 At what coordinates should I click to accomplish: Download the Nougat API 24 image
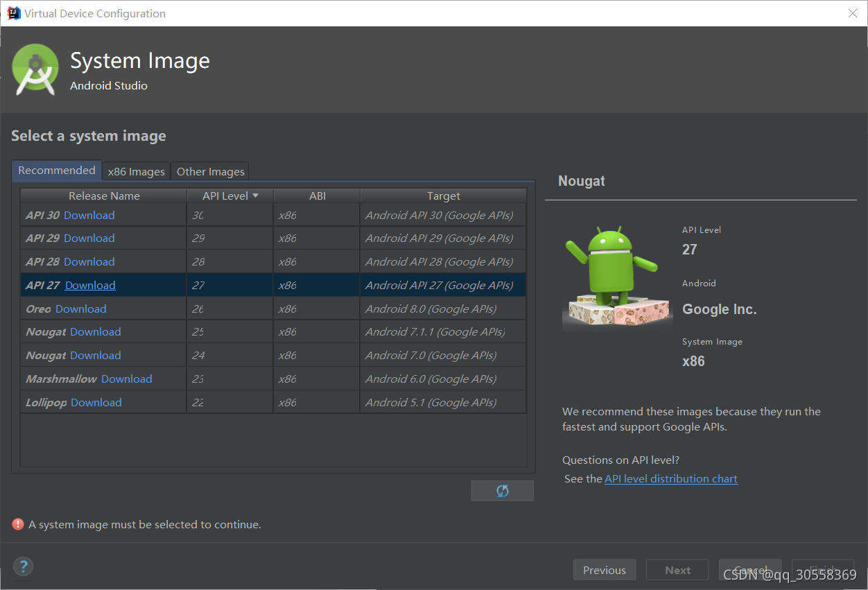pyautogui.click(x=96, y=355)
